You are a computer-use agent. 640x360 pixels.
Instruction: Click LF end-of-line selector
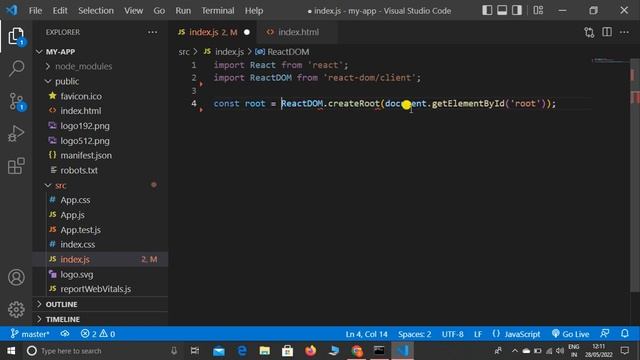pos(478,334)
